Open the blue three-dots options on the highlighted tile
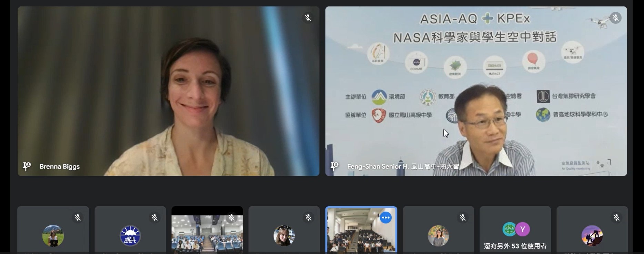 (x=385, y=218)
